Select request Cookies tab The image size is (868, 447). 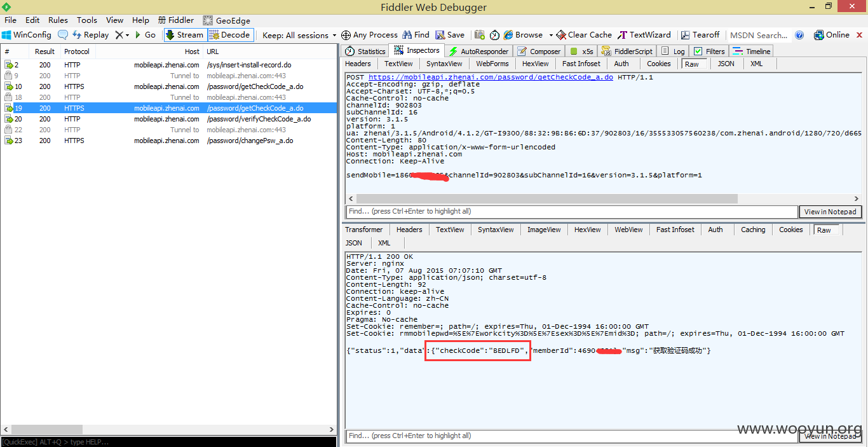pos(659,64)
